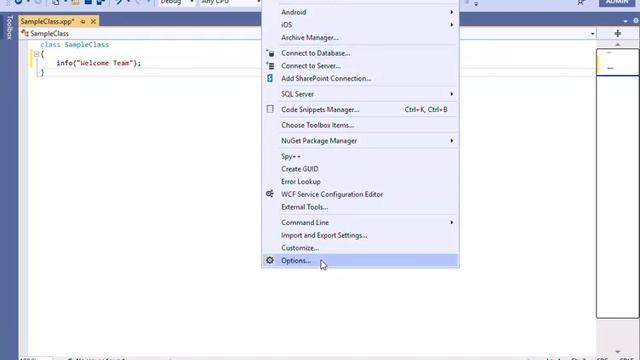This screenshot has height=360, width=640.
Task: Click the ADMIN account button
Action: point(617,3)
